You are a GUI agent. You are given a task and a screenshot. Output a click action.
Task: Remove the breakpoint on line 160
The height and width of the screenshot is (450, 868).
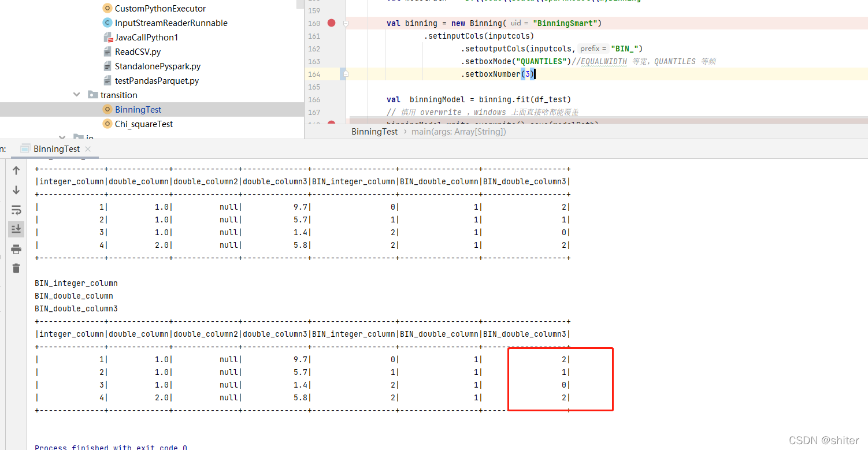(331, 23)
